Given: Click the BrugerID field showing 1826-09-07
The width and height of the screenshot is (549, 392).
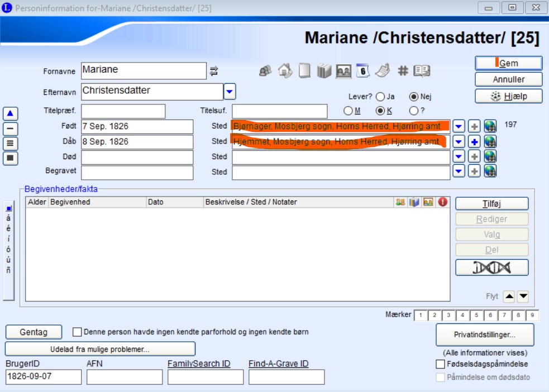Looking at the screenshot, I should pyautogui.click(x=44, y=377).
